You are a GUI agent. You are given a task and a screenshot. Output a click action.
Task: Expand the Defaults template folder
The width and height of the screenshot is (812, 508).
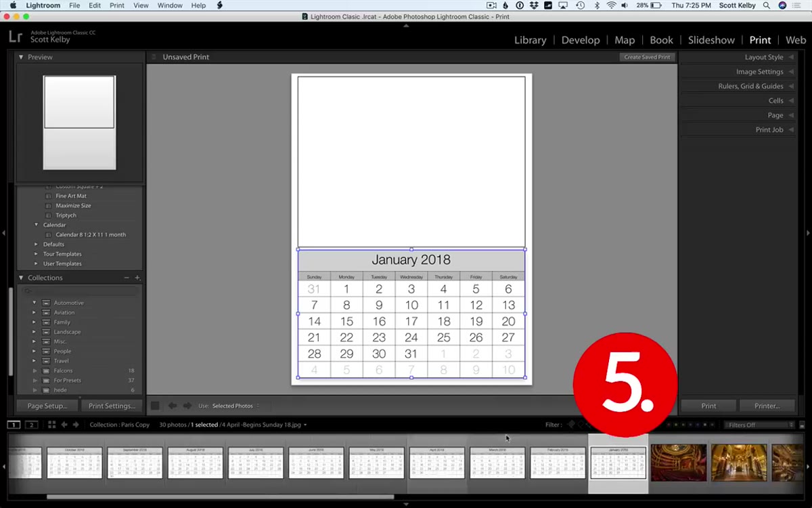pos(37,245)
